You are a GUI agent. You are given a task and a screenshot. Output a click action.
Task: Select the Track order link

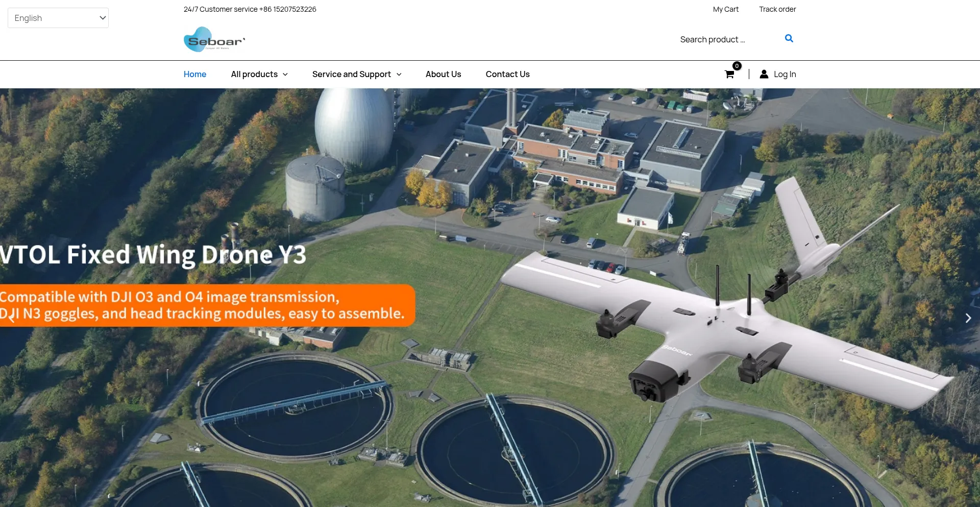(x=777, y=9)
